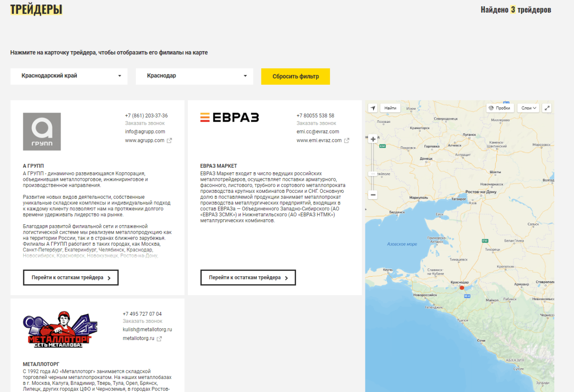Click the А ГРУПП logo

point(42,131)
